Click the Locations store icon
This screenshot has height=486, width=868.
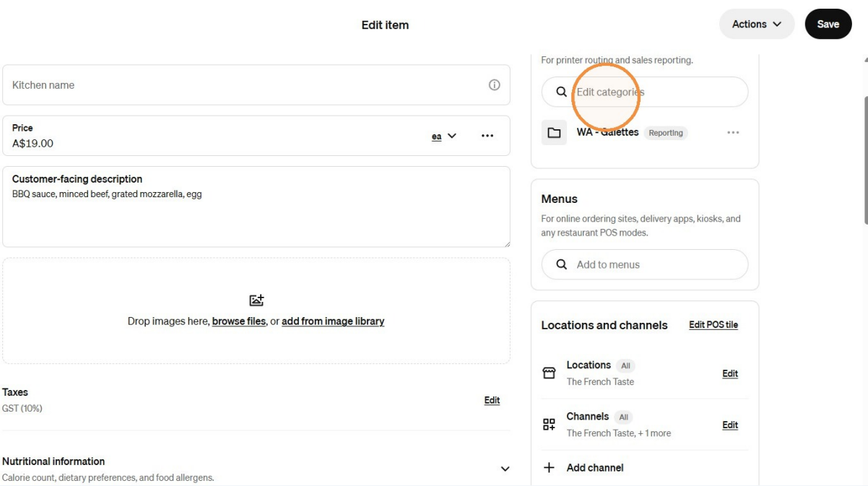(549, 373)
